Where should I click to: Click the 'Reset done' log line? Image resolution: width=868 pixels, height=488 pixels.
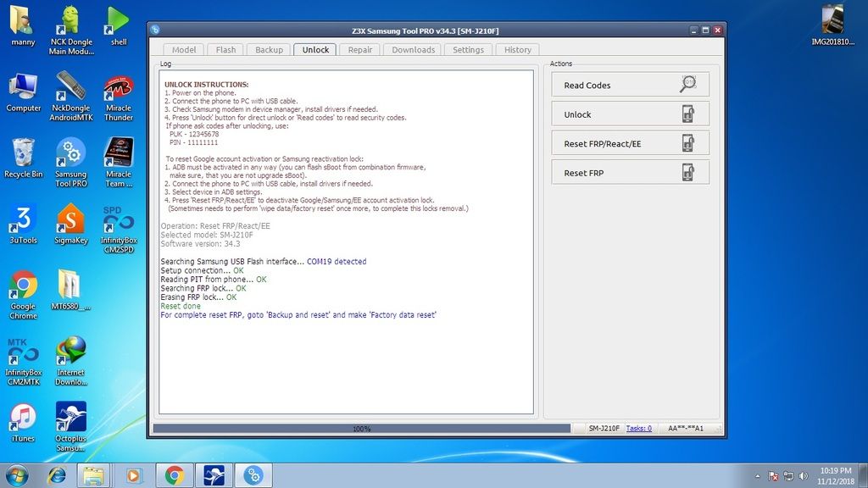pyautogui.click(x=181, y=306)
